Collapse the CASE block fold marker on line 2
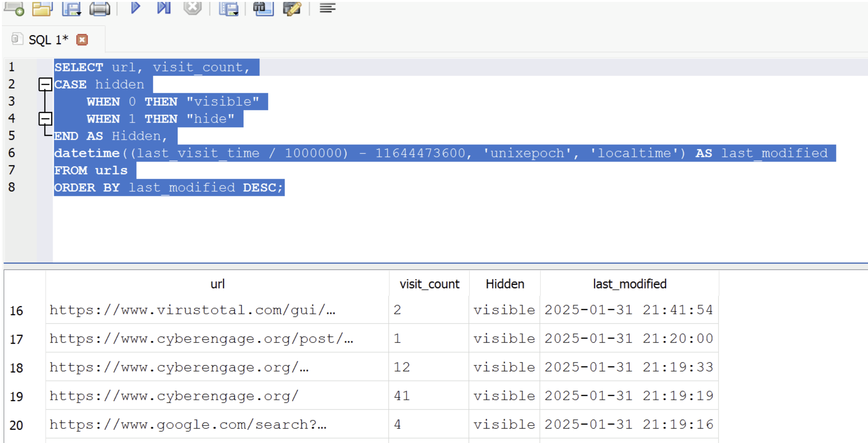Screen dimensions: 868x443 click(x=45, y=84)
